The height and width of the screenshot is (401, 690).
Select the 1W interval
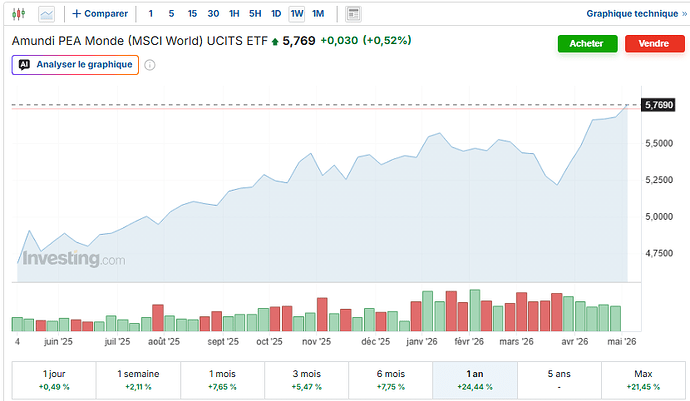pyautogui.click(x=297, y=14)
